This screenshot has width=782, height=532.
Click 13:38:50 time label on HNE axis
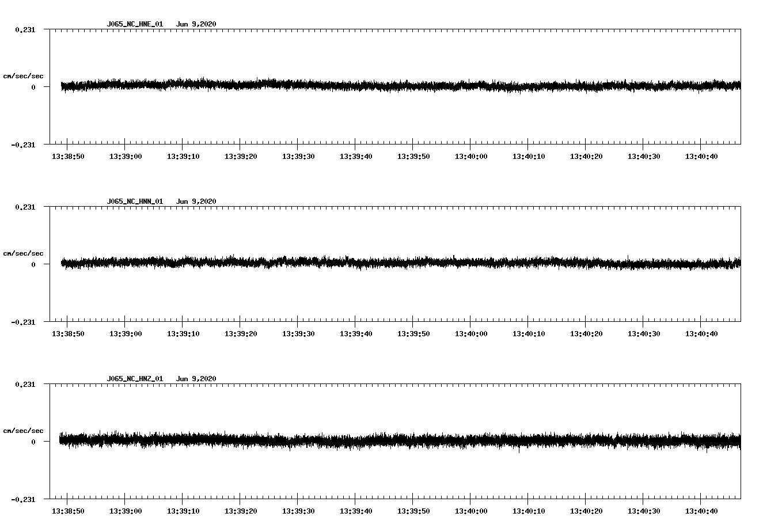68,157
